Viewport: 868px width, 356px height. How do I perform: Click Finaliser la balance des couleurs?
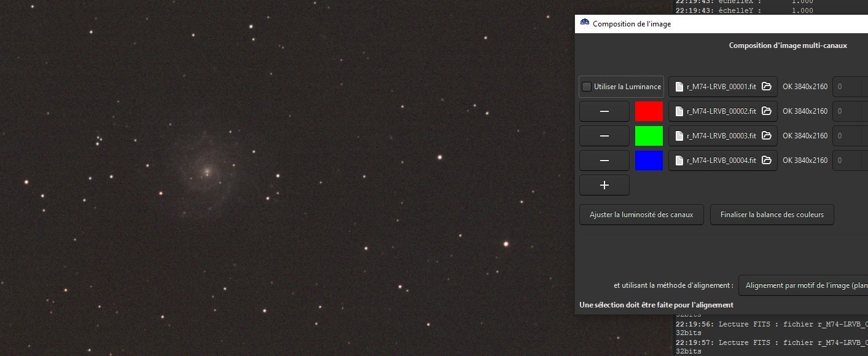point(772,215)
